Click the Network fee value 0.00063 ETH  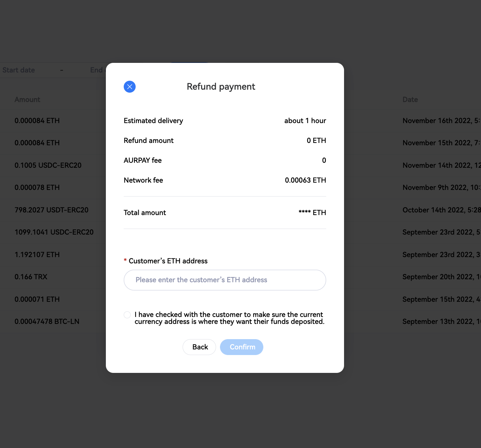(x=305, y=180)
